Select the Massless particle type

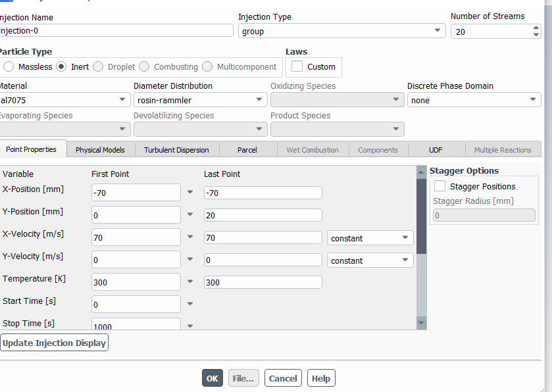point(9,67)
